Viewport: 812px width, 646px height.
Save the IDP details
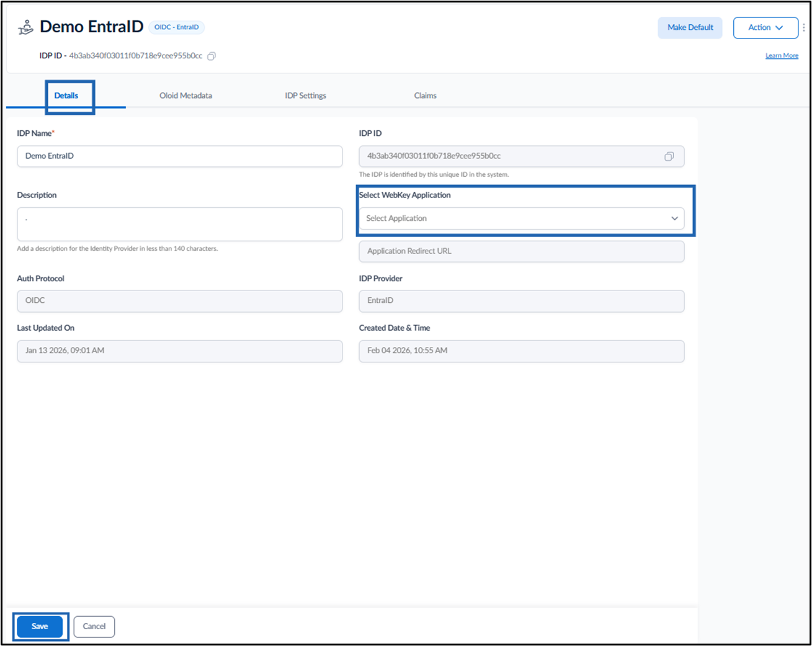click(x=40, y=627)
